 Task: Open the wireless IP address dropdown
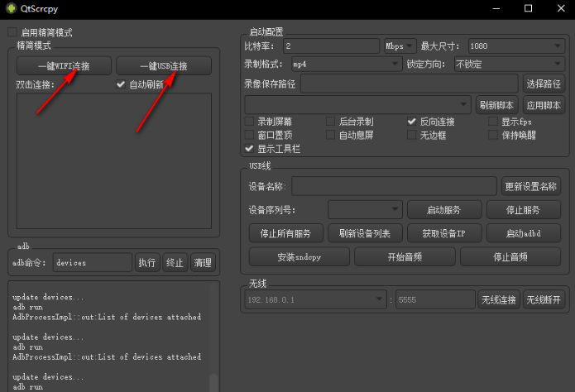pos(315,300)
